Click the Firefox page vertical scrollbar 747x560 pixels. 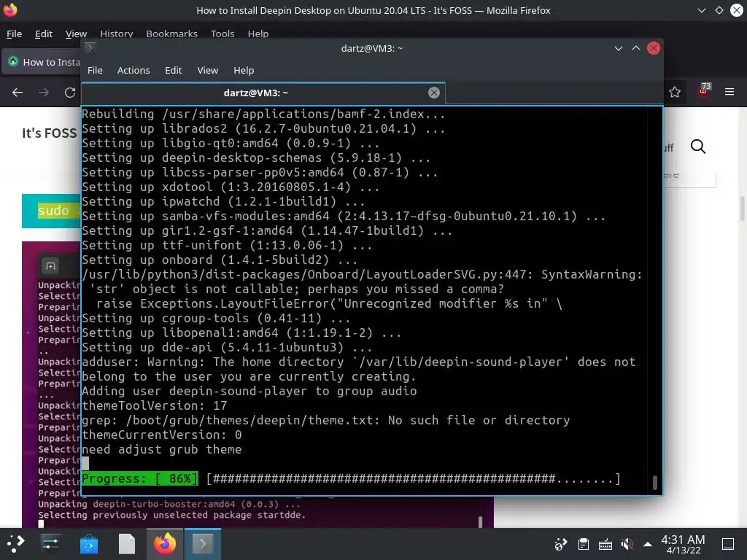pos(742,209)
